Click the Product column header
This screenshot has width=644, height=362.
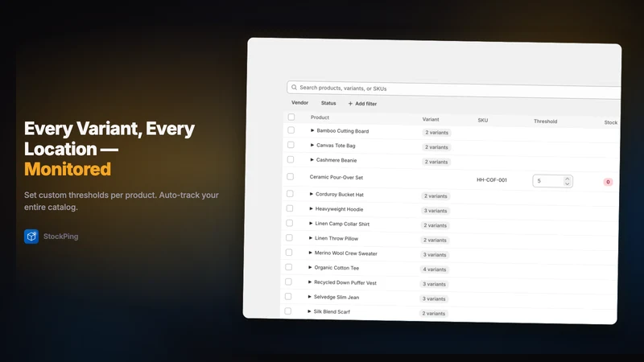pyautogui.click(x=320, y=117)
